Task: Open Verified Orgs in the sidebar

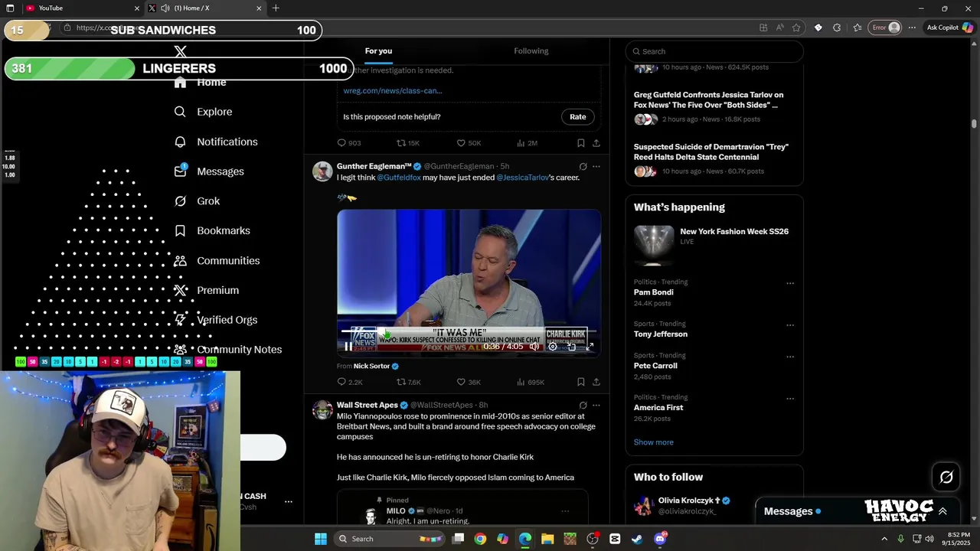Action: 216,320
